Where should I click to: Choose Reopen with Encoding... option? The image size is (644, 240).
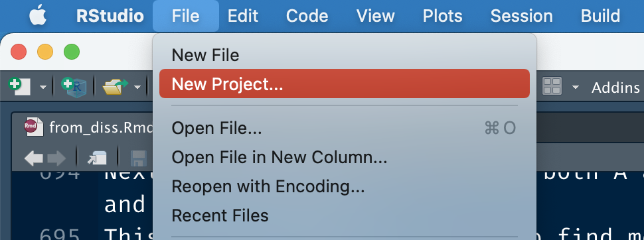click(344, 186)
